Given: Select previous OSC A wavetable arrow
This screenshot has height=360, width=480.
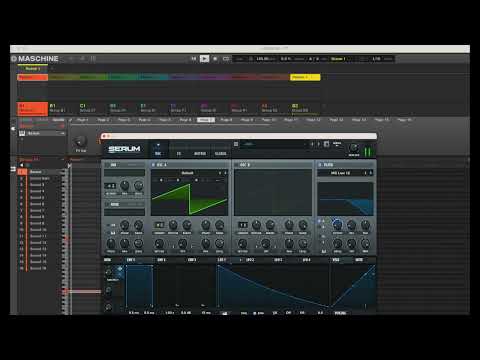Looking at the screenshot, I should click(220, 173).
